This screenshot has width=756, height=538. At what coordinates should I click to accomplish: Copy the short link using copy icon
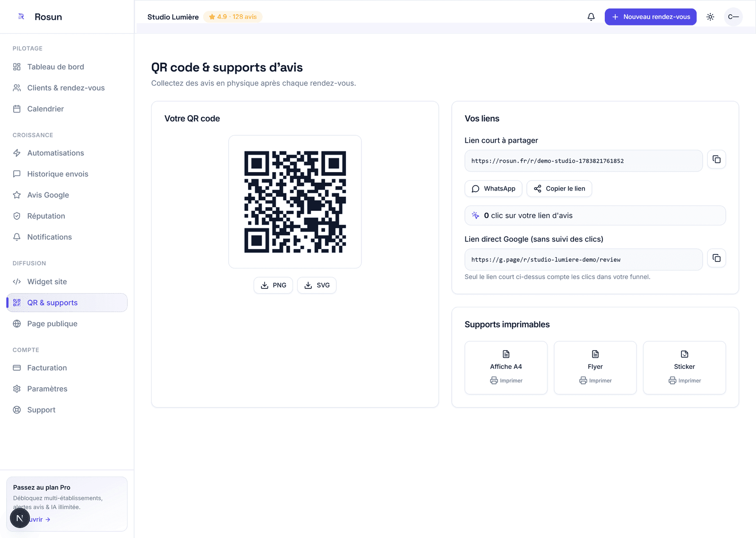click(716, 159)
